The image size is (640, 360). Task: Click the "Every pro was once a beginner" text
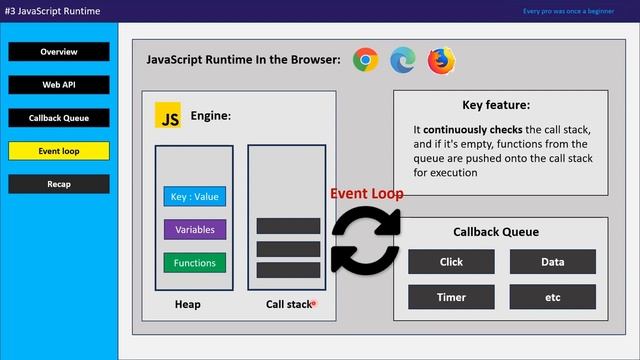[568, 11]
